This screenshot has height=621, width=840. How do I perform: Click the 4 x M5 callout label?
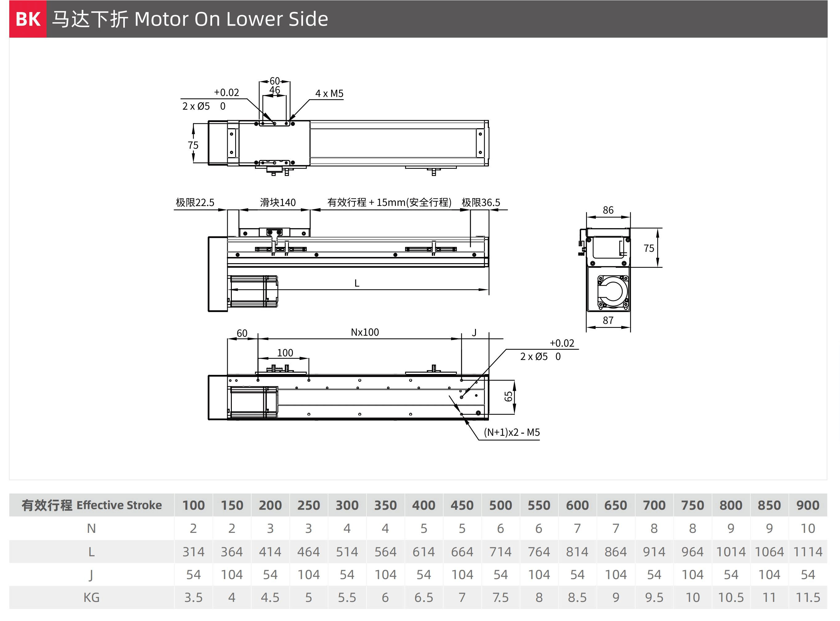click(329, 94)
